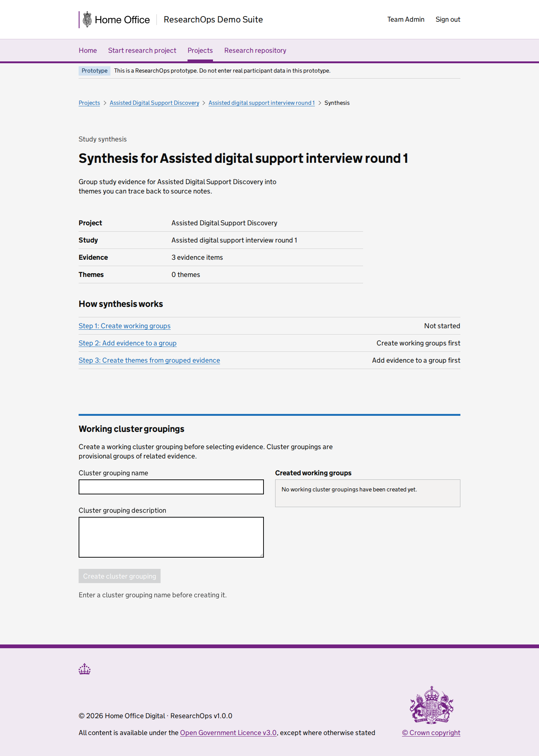The image size is (539, 756).
Task: Open the Team Admin link
Action: point(406,19)
